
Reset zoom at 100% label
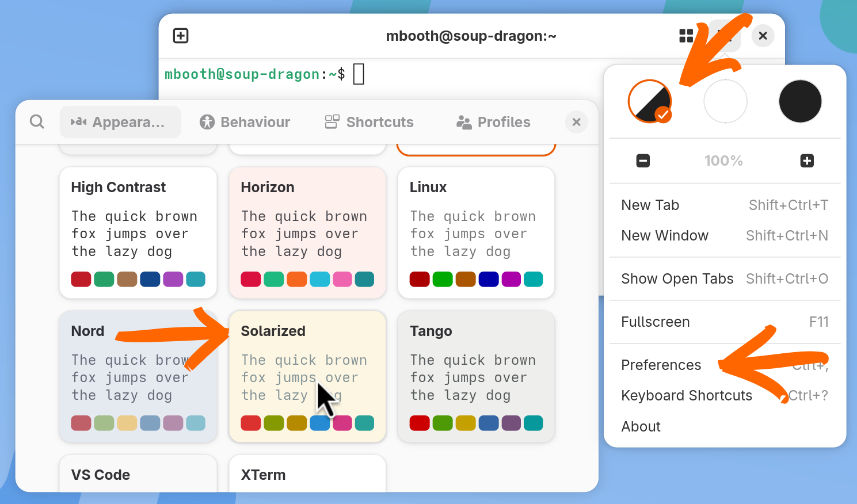(x=723, y=161)
